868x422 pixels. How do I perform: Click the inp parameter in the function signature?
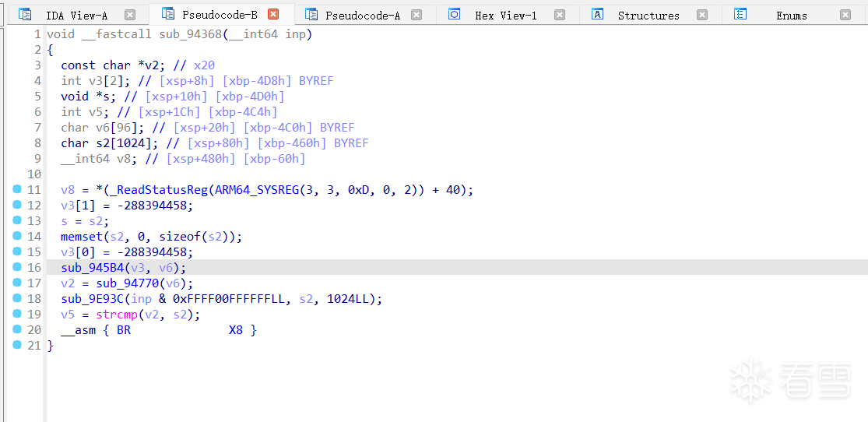296,34
